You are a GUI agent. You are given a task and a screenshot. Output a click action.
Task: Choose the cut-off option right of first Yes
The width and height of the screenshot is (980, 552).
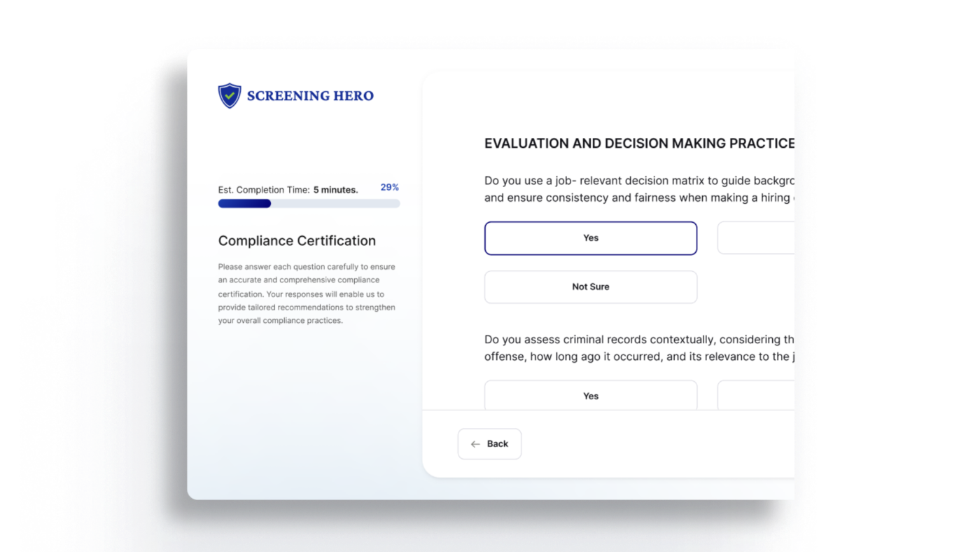click(756, 238)
